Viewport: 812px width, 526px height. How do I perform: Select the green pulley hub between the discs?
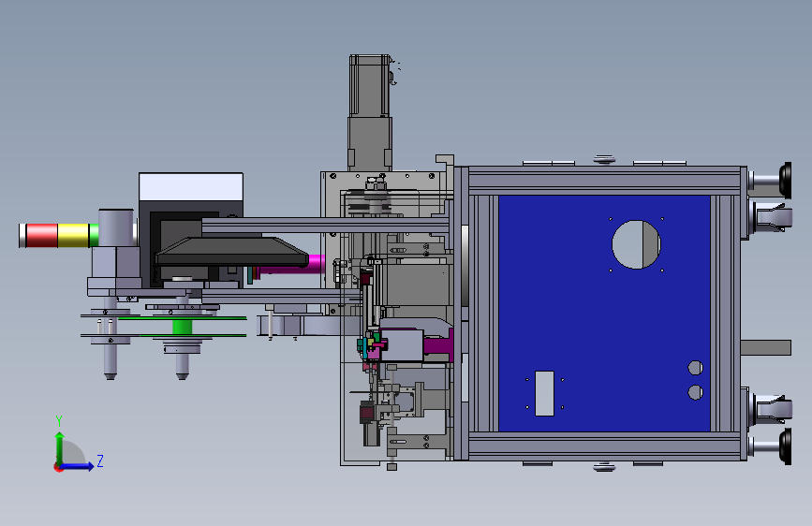(x=182, y=328)
